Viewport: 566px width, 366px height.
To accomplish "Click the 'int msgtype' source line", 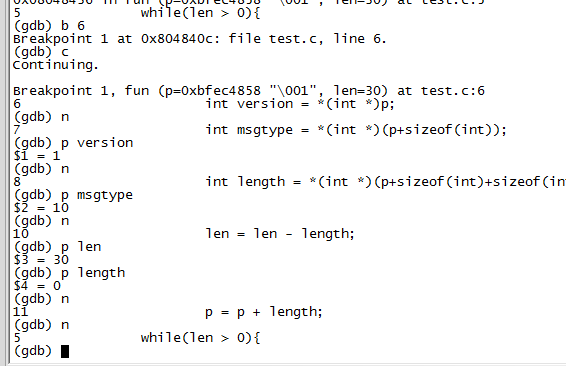I will point(356,130).
